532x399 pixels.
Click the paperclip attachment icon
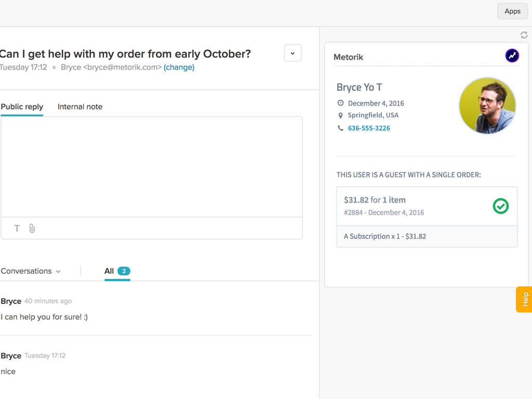[32, 229]
